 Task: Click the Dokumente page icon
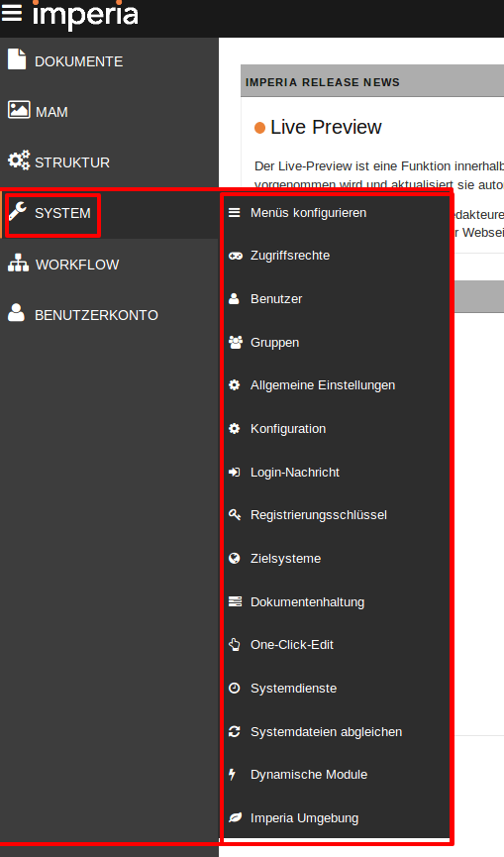tap(17, 59)
